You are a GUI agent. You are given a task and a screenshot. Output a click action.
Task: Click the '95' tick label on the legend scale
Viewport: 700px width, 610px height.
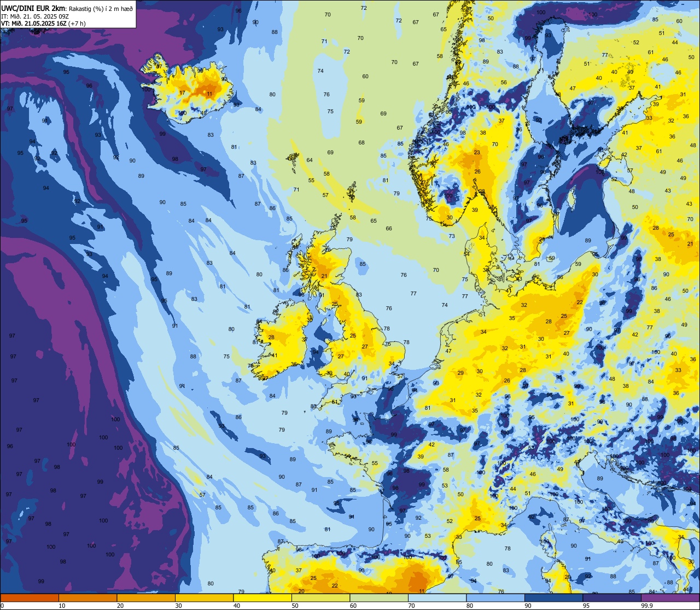tap(586, 606)
